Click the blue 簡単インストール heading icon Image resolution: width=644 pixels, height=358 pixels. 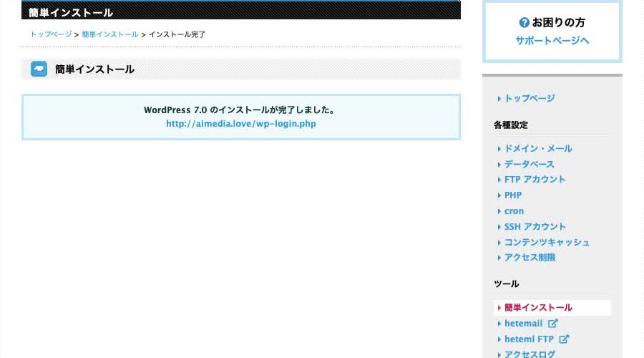coord(39,69)
